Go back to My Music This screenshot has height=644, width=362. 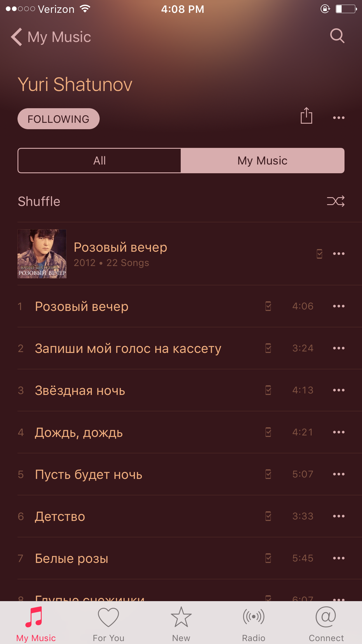point(51,37)
